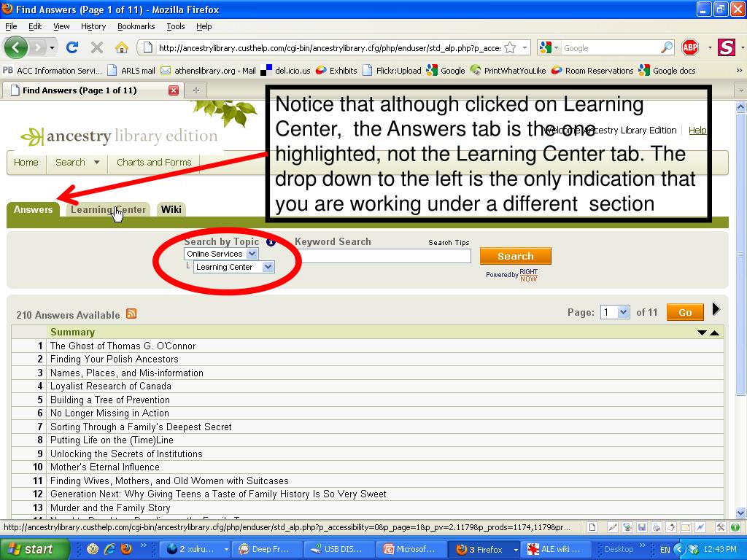This screenshot has width=747, height=560.
Task: Open the ARLS mail bookmark
Action: click(x=131, y=71)
